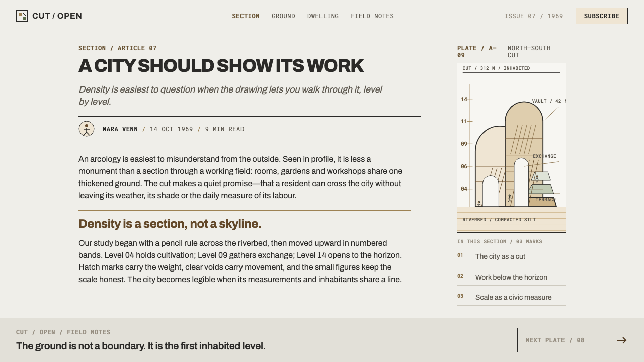Click Mara Venn's author avatar icon

tap(87, 129)
